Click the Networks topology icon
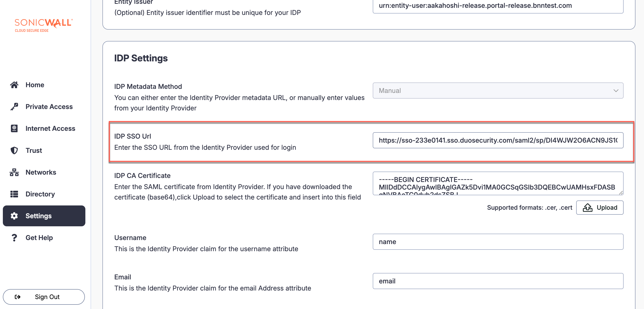The width and height of the screenshot is (644, 309). [14, 172]
